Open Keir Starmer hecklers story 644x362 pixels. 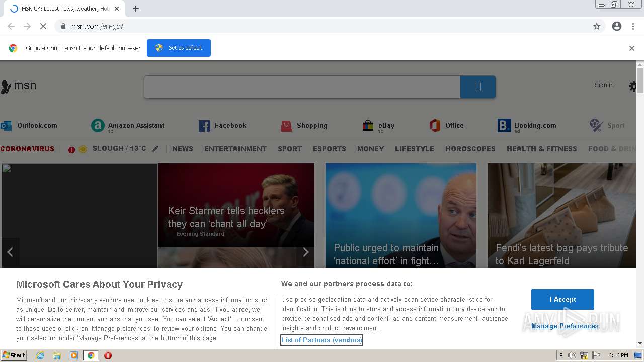point(236,205)
